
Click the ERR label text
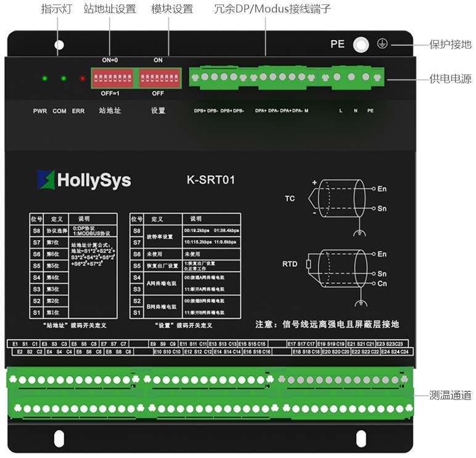pyautogui.click(x=78, y=111)
